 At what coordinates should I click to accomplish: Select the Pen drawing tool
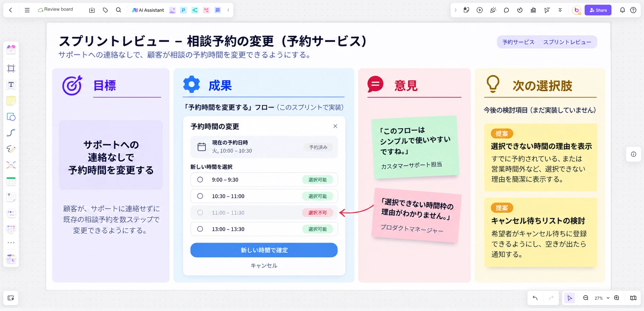pos(11,149)
